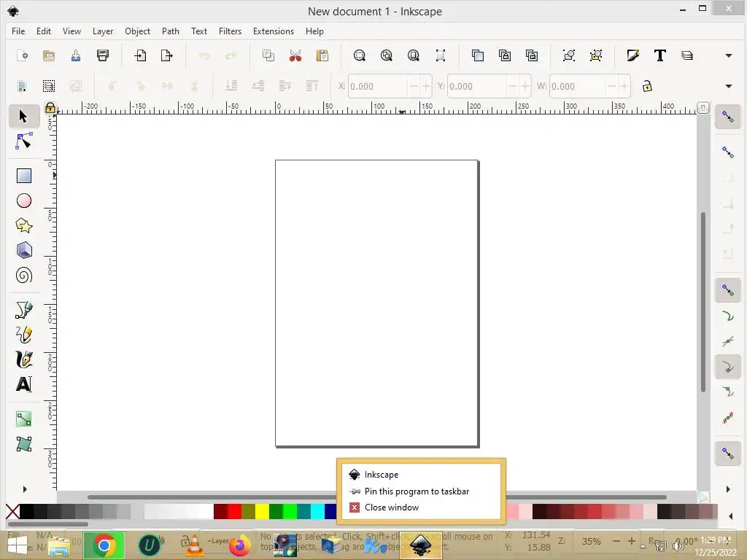Choose the Ellipse circle tool
The height and width of the screenshot is (560, 747).
[x=24, y=201]
